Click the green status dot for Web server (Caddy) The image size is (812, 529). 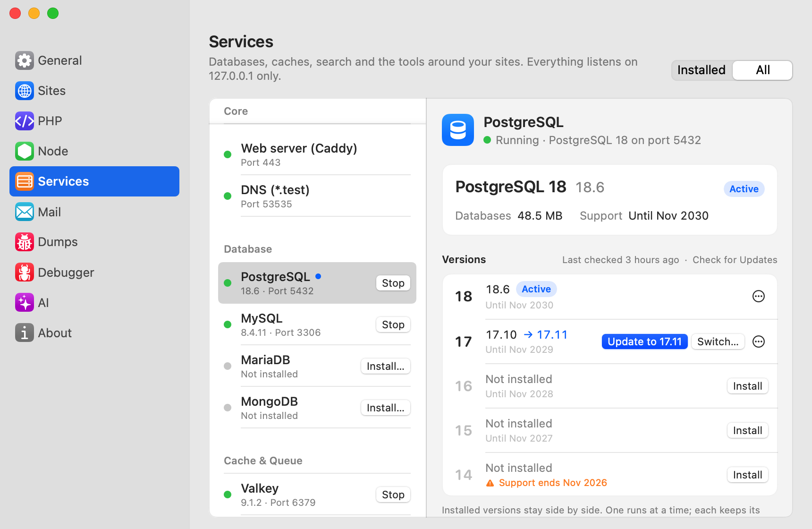click(228, 154)
